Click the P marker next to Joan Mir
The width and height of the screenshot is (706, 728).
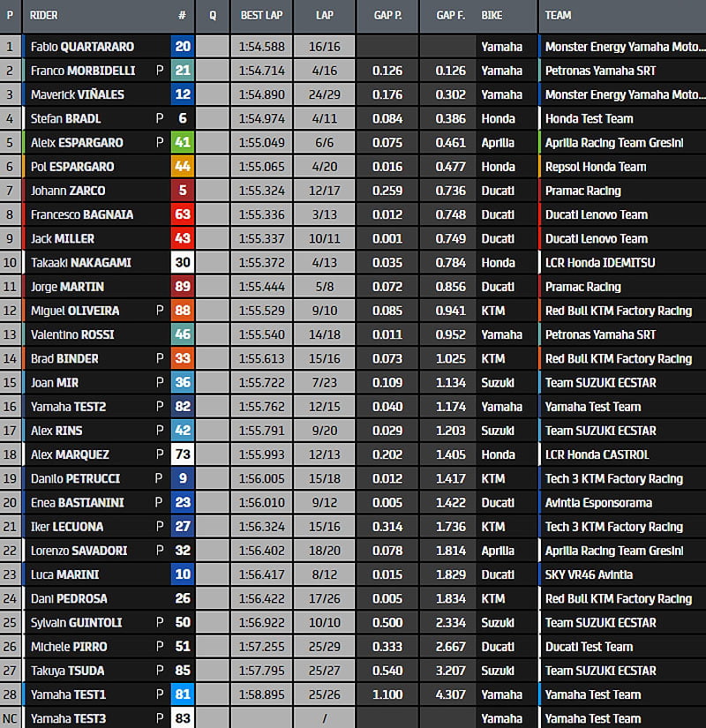(x=160, y=383)
